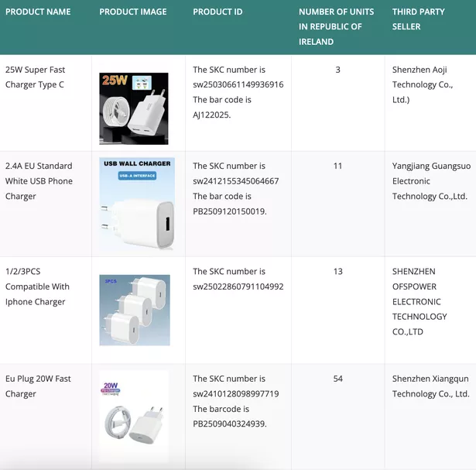Select the unit count of 13
The width and height of the screenshot is (476, 470).
point(337,272)
